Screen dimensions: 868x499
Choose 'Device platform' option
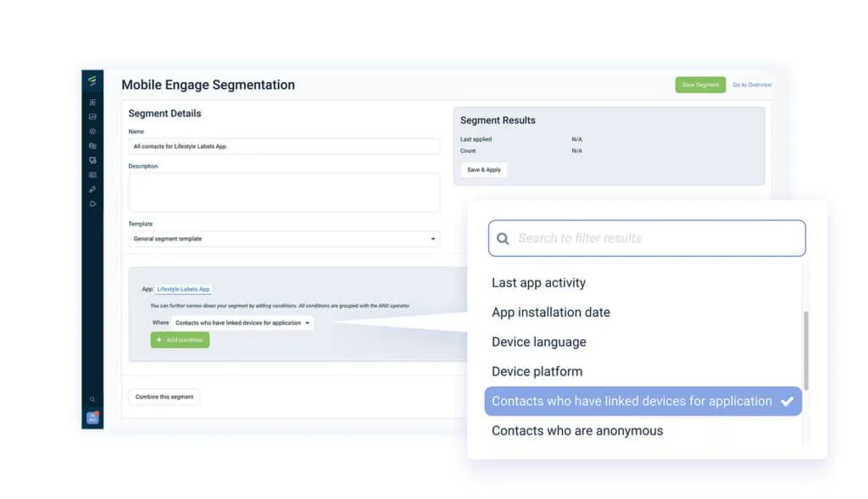(x=537, y=372)
